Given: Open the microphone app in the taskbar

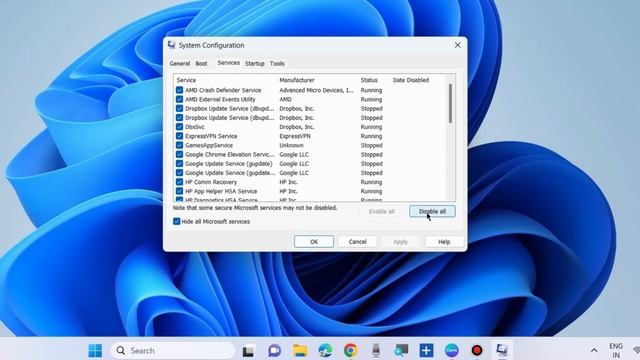Looking at the screenshot, I should click(376, 350).
